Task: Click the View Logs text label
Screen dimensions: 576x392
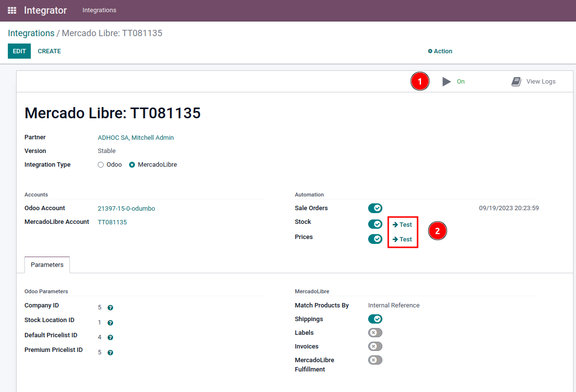Action: [541, 82]
